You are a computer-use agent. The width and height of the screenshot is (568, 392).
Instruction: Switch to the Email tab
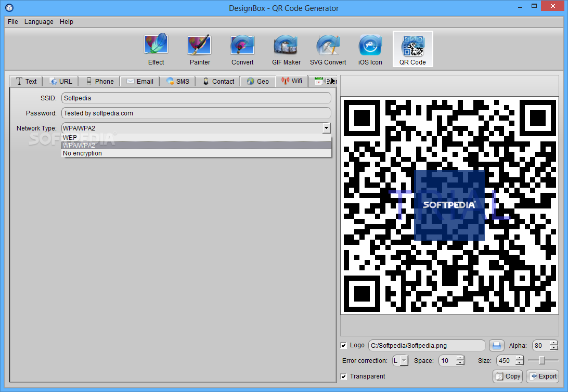click(x=140, y=82)
